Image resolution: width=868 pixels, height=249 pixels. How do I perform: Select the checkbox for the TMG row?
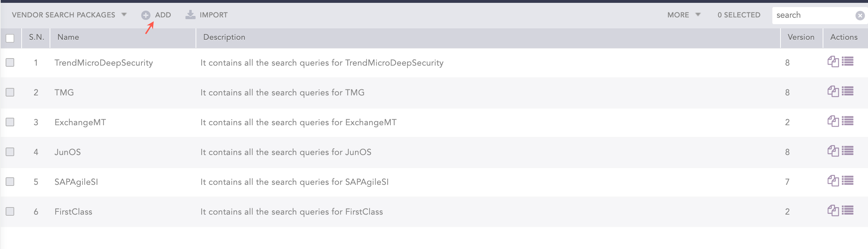click(x=10, y=92)
